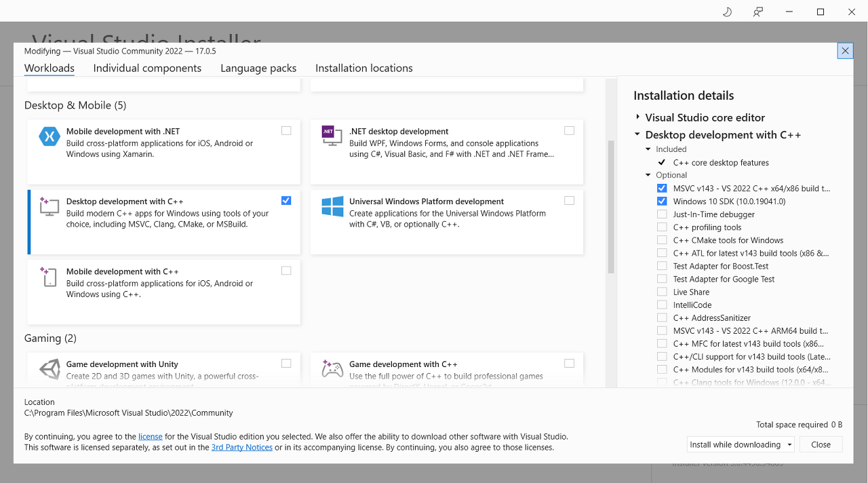
Task: Click the feedback icon in title bar
Action: click(x=758, y=12)
